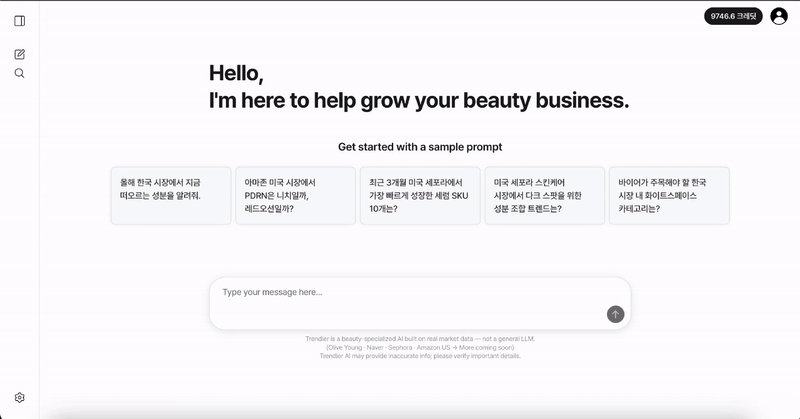
Task: Start a new chat with the compose icon
Action: click(x=19, y=54)
